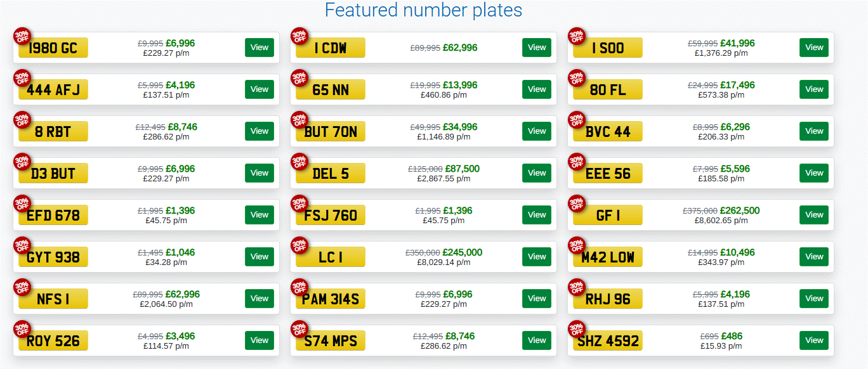The height and width of the screenshot is (369, 868).
Task: Click the Featured number plates heading
Action: pyautogui.click(x=423, y=10)
